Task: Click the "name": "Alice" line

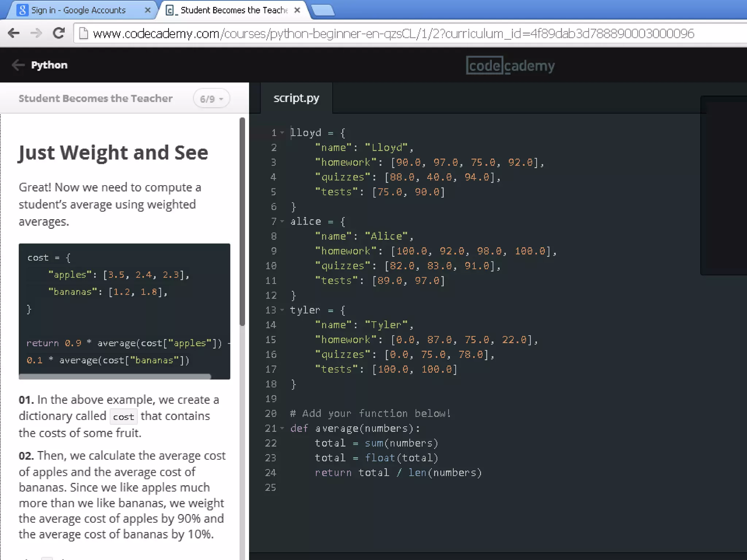Action: click(x=364, y=236)
